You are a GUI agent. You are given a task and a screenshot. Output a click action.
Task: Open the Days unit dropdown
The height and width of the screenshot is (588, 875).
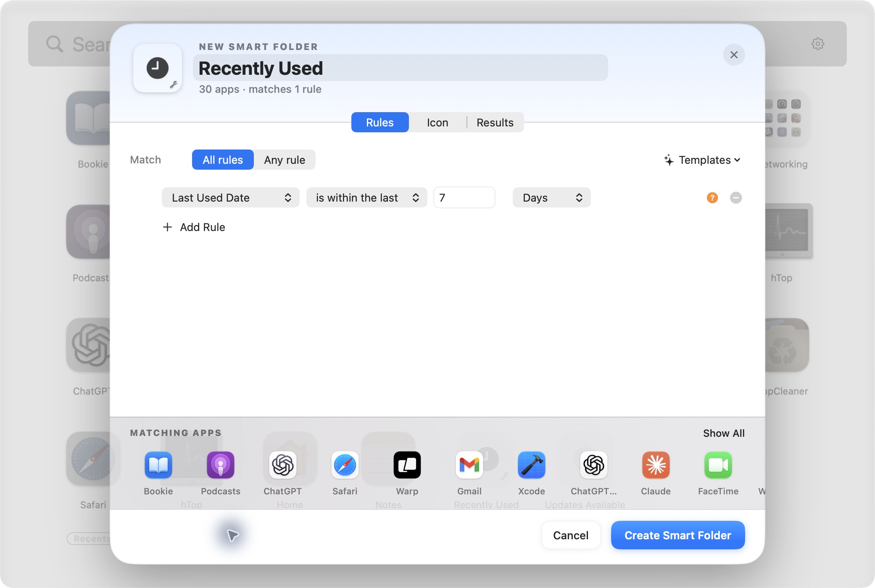pos(552,197)
